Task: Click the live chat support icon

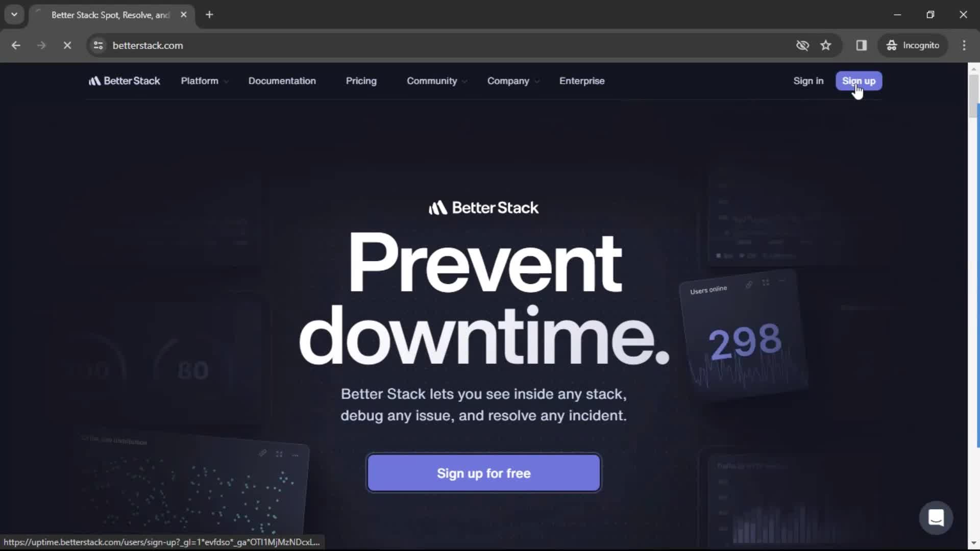Action: coord(936,518)
